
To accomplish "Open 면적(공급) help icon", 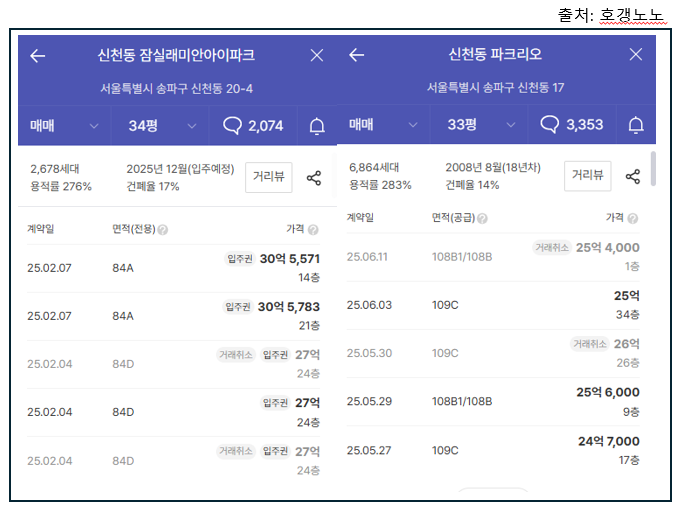I will (482, 219).
